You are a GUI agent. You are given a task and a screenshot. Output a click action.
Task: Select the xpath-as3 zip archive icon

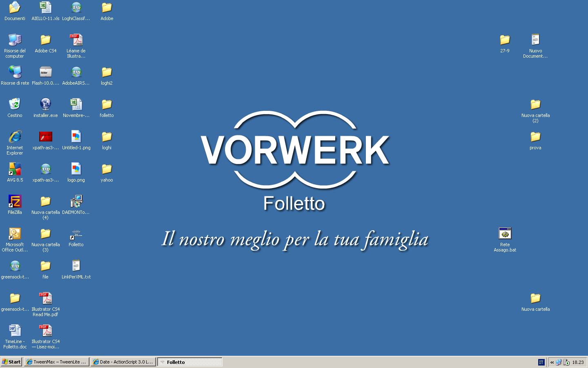pos(45,169)
